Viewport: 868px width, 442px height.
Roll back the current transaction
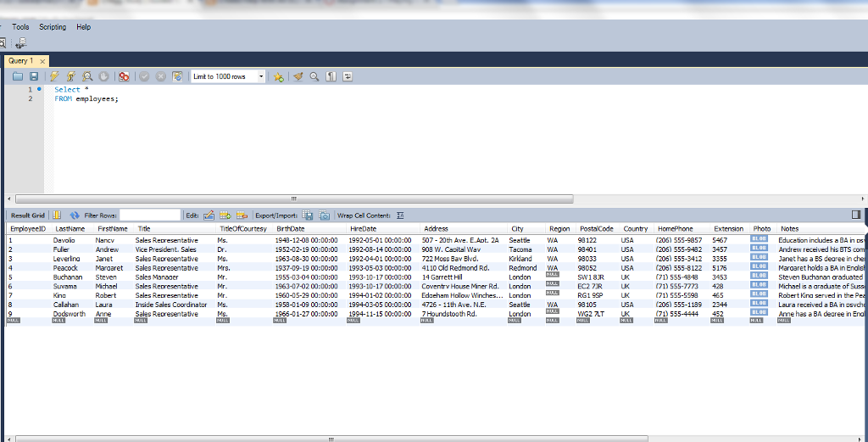click(x=160, y=76)
